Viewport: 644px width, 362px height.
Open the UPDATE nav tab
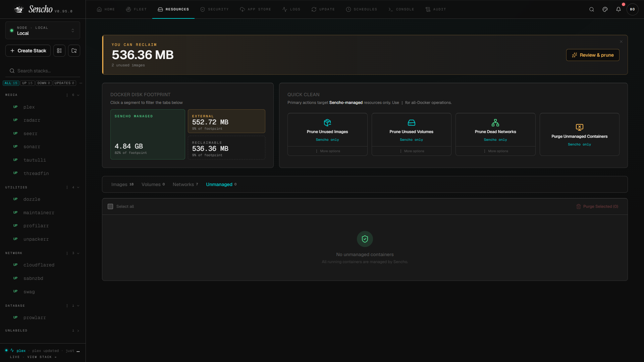click(323, 9)
